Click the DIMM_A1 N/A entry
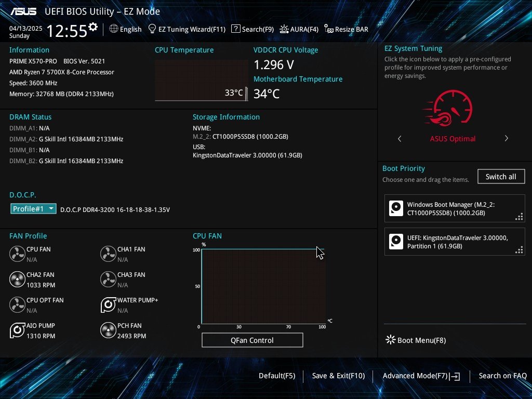Screen dimensions: 532x399 30,128
